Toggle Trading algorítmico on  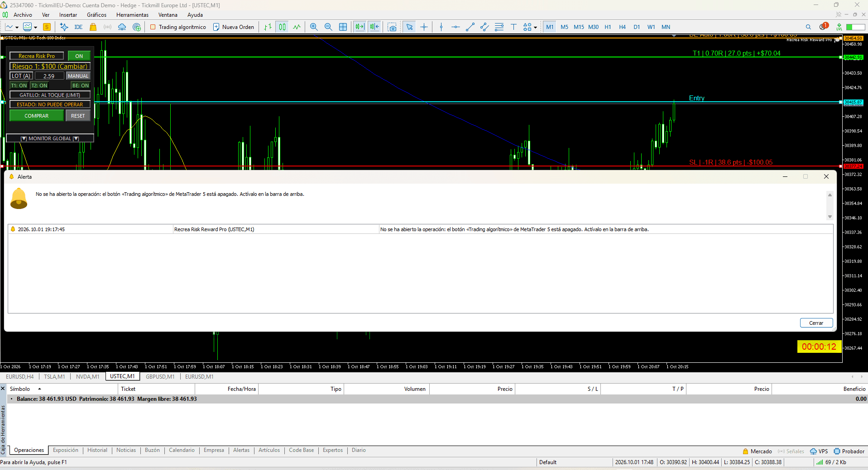(178, 27)
